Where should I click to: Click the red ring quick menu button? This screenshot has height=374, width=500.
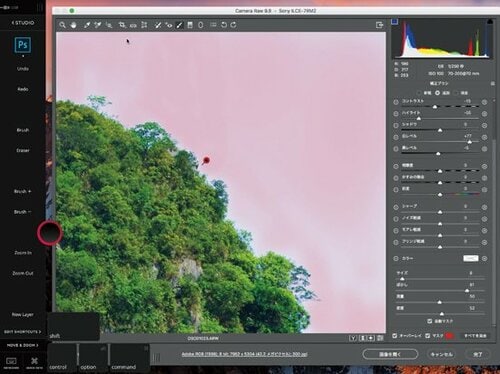click(x=50, y=233)
